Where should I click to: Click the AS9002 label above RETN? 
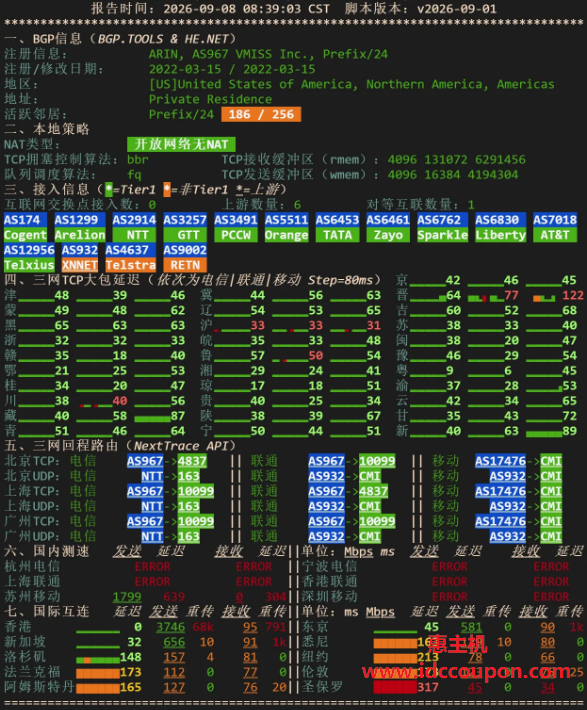click(x=185, y=250)
